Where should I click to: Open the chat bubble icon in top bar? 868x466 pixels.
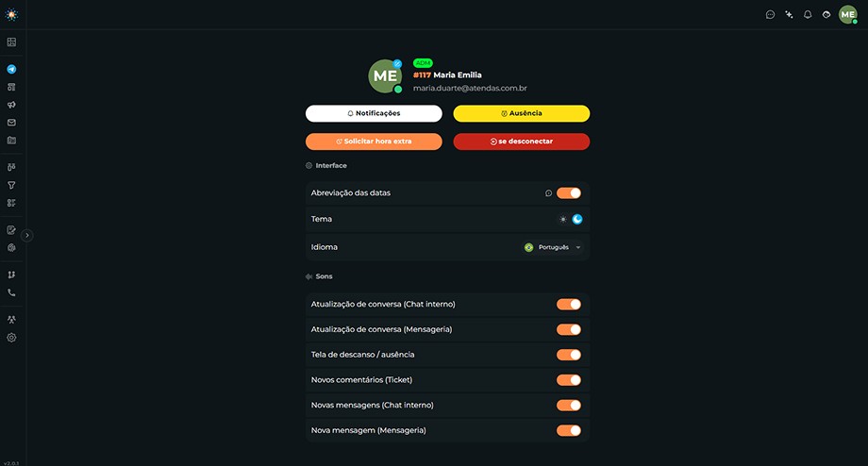coord(770,15)
